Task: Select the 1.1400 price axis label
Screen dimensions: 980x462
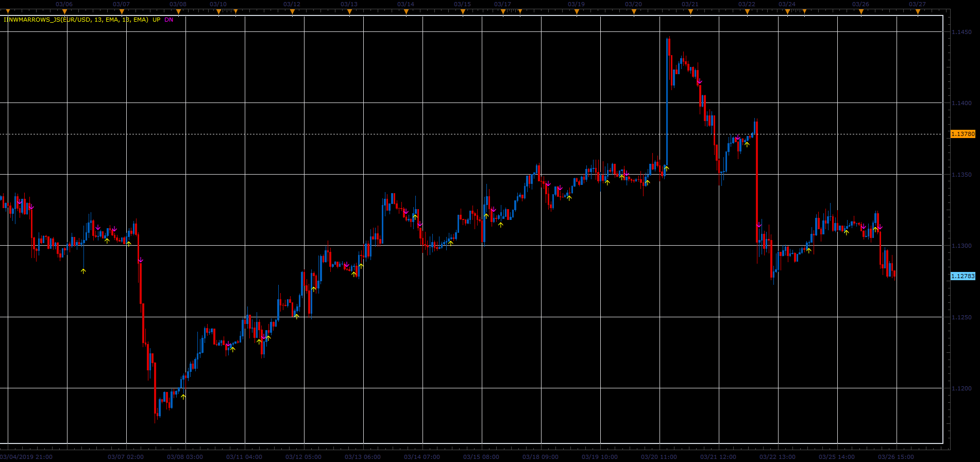Action: coord(961,103)
